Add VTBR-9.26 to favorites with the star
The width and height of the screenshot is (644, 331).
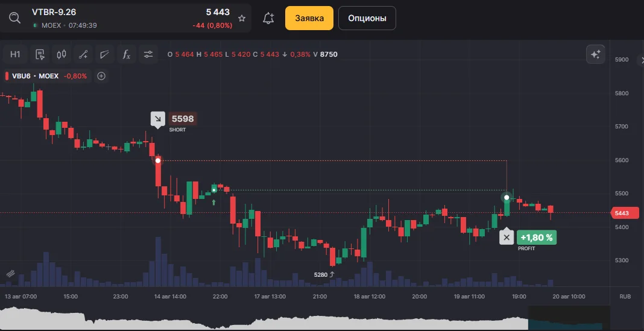tap(242, 18)
